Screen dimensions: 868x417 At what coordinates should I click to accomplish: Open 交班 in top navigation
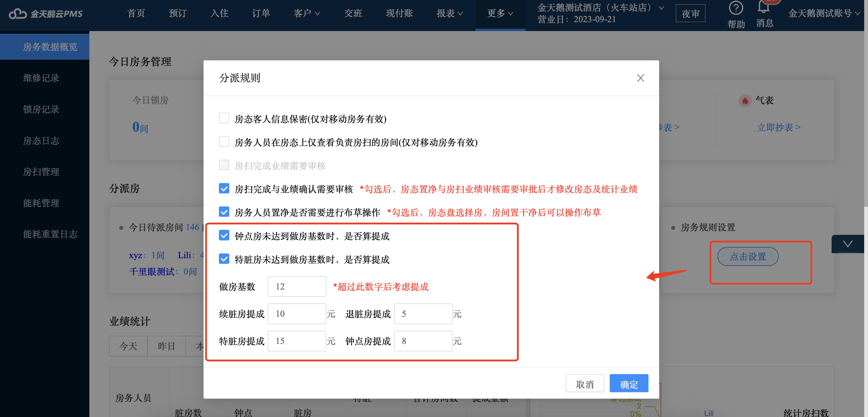[x=353, y=14]
